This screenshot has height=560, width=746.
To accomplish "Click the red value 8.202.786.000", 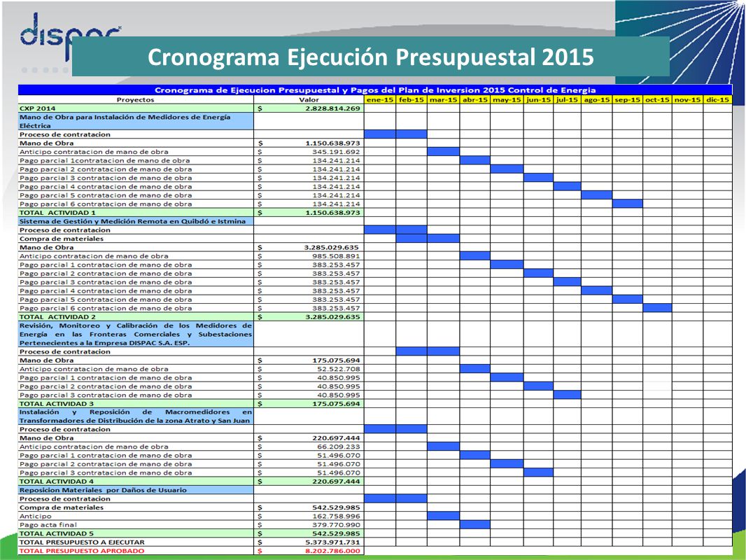I will (332, 551).
